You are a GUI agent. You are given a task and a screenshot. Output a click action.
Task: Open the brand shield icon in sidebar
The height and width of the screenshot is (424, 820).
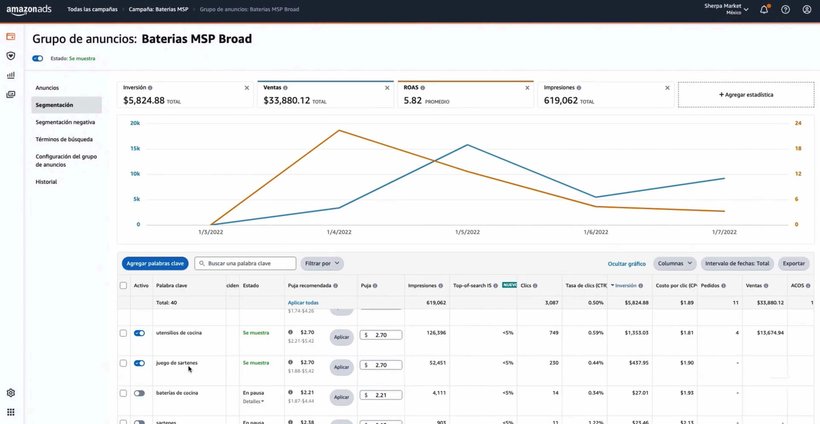(10, 56)
